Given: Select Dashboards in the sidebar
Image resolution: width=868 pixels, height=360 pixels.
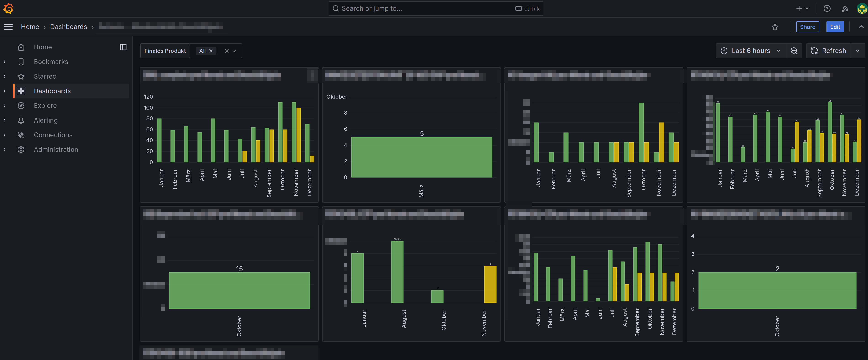Looking at the screenshot, I should point(52,91).
